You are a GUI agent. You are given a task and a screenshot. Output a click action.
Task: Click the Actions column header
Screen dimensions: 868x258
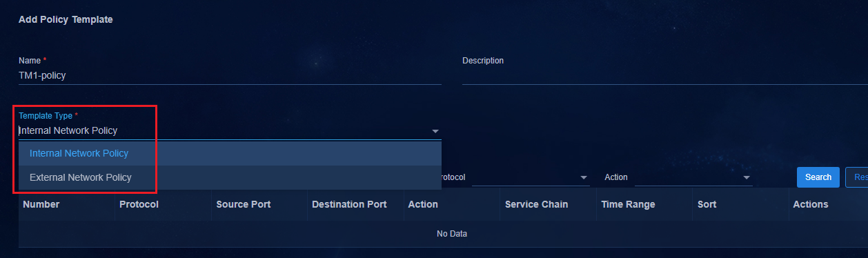pyautogui.click(x=811, y=204)
